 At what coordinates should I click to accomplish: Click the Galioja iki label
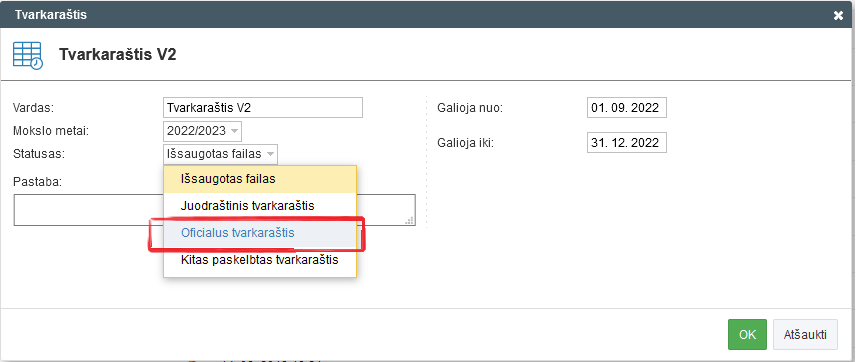(465, 143)
